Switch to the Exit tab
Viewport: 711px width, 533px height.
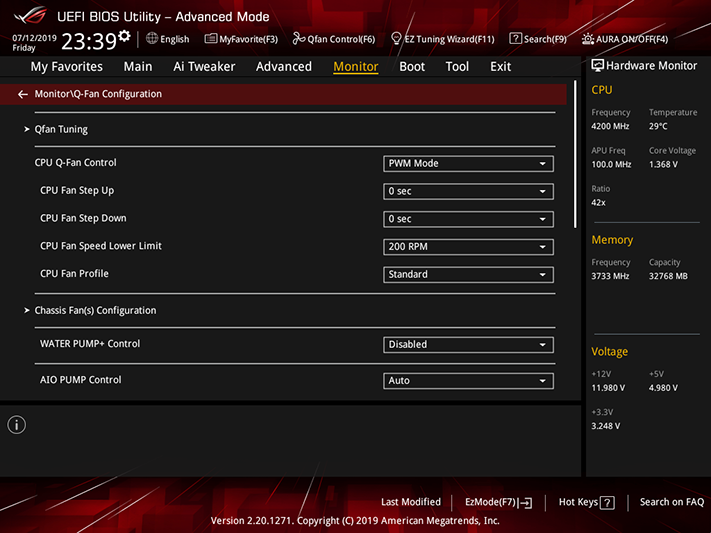[x=501, y=67]
